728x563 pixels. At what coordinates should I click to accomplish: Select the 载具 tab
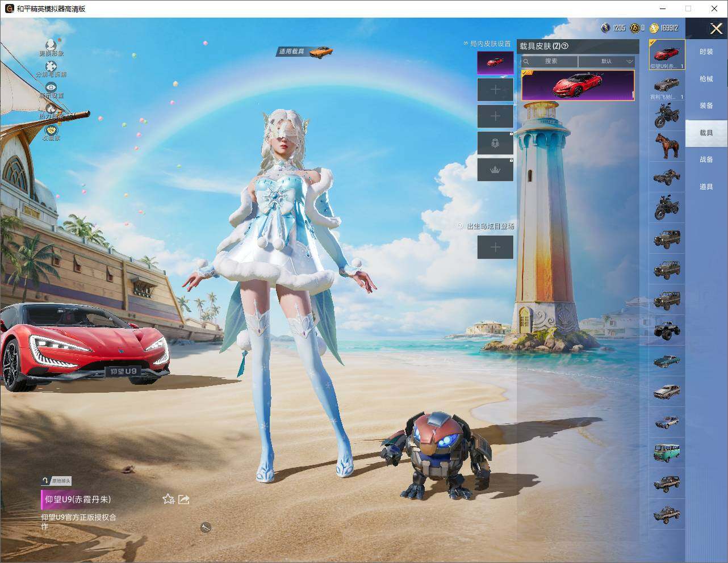coord(706,133)
